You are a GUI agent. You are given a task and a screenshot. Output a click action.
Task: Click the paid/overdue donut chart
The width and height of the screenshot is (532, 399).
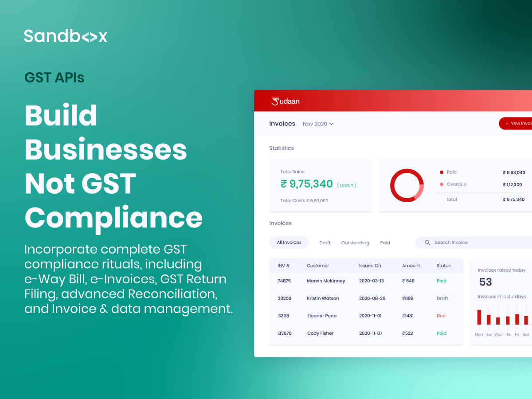[x=407, y=185]
